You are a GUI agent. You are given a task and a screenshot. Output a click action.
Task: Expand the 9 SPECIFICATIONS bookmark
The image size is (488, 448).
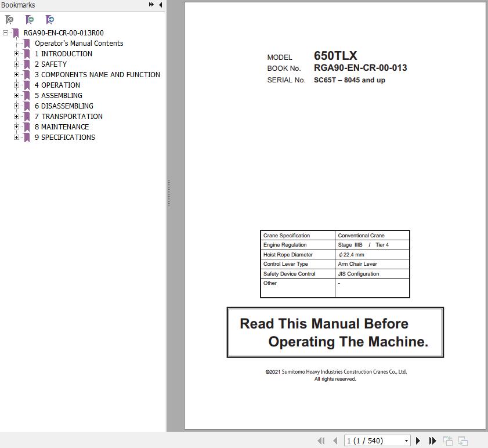16,138
